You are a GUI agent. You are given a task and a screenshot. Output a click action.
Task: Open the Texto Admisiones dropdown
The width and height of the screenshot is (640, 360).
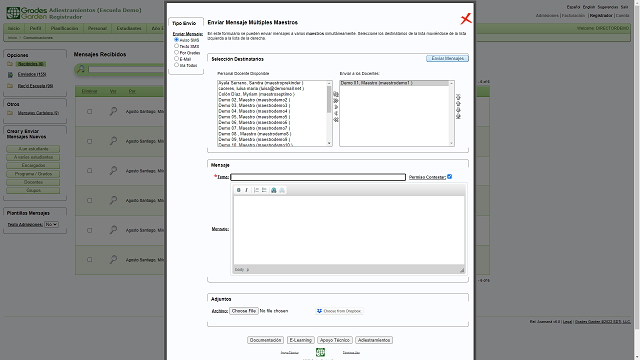coord(51,224)
